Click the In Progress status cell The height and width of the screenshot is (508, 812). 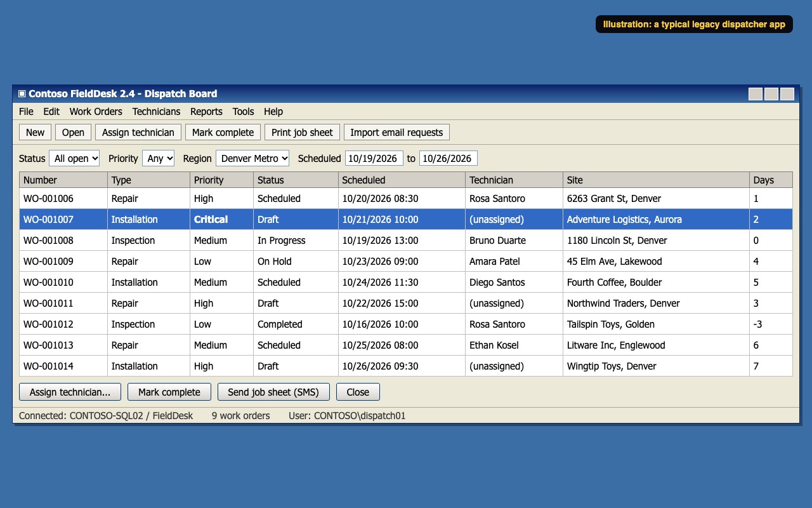296,240
